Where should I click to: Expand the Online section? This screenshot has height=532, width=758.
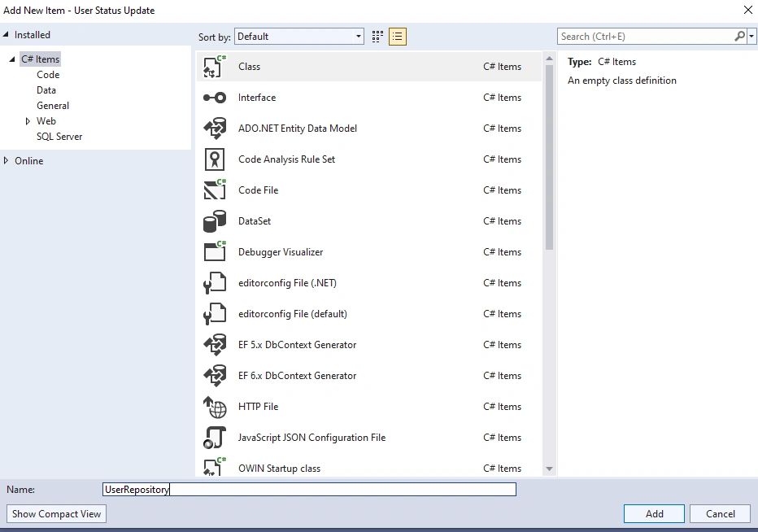pyautogui.click(x=6, y=160)
